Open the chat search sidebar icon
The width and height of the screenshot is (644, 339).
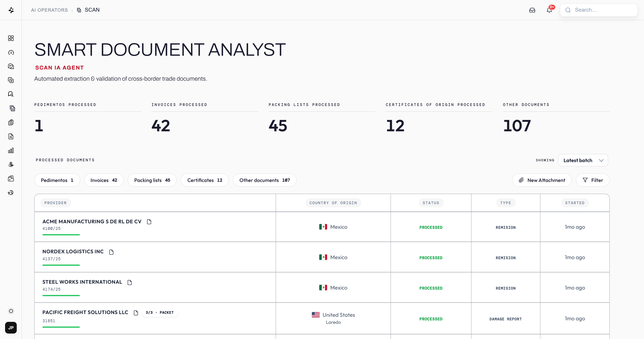point(11,94)
